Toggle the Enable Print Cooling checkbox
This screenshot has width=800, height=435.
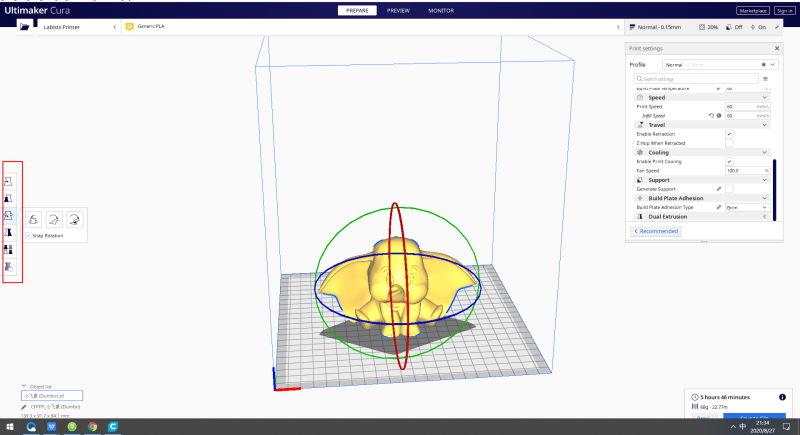pyautogui.click(x=729, y=162)
